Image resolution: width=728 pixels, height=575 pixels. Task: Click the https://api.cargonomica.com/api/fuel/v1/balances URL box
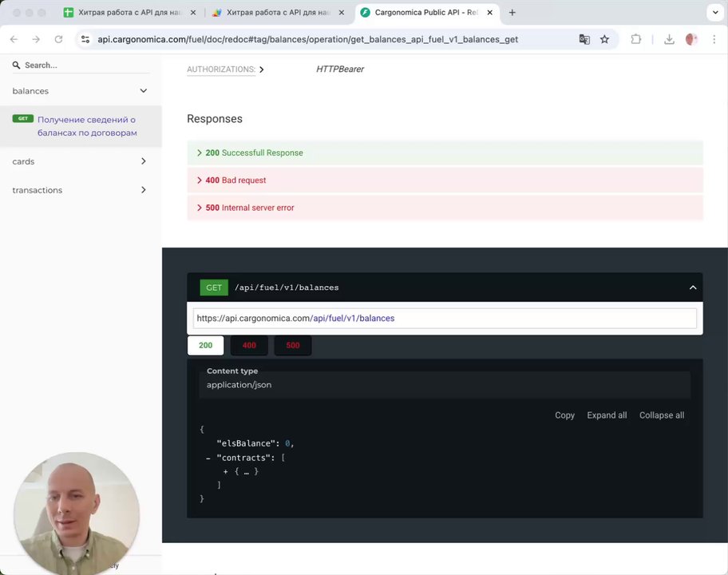pos(445,318)
